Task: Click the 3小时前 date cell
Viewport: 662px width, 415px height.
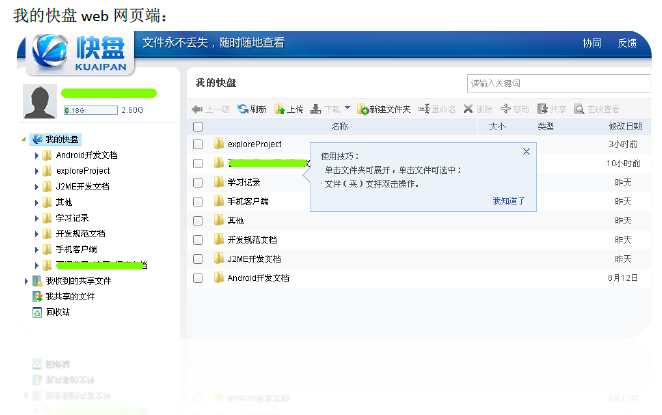Action: coord(623,144)
